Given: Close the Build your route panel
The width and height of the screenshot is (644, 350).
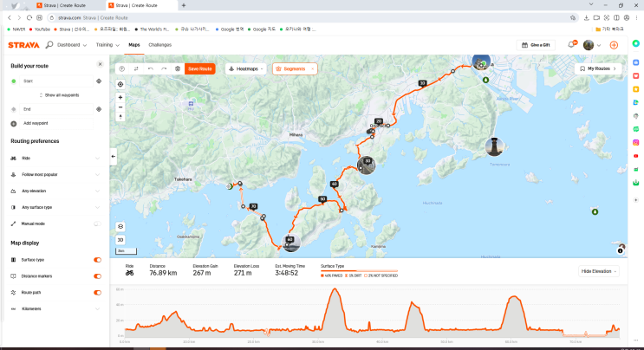Looking at the screenshot, I should [100, 64].
